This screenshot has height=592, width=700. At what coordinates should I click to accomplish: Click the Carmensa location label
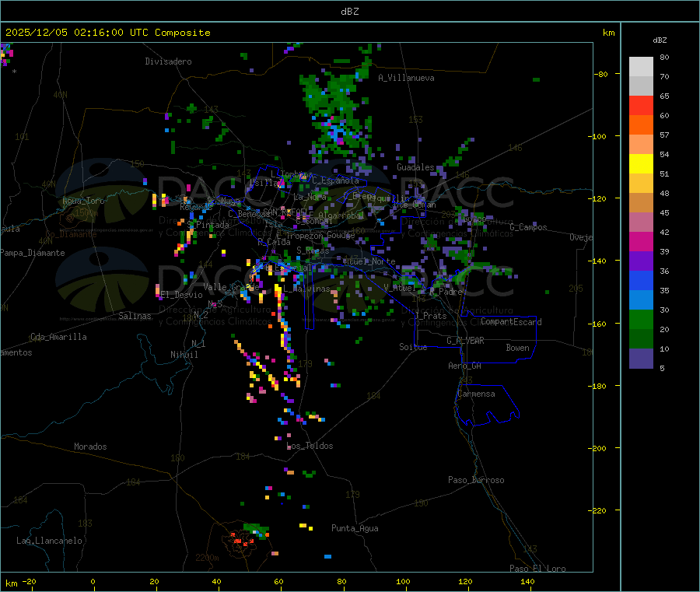pyautogui.click(x=476, y=394)
